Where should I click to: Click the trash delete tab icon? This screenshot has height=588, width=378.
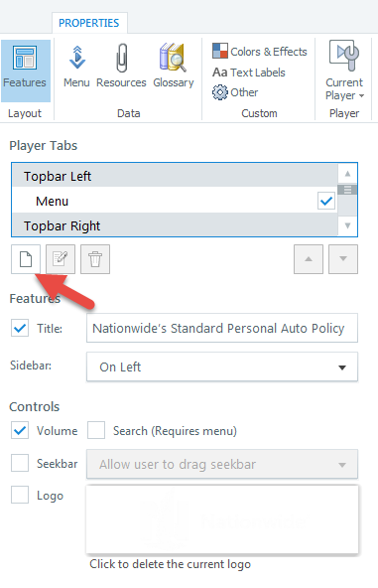click(x=95, y=259)
